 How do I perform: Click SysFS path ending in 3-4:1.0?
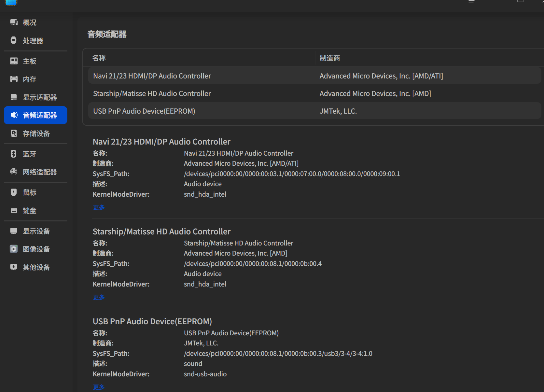tap(278, 354)
